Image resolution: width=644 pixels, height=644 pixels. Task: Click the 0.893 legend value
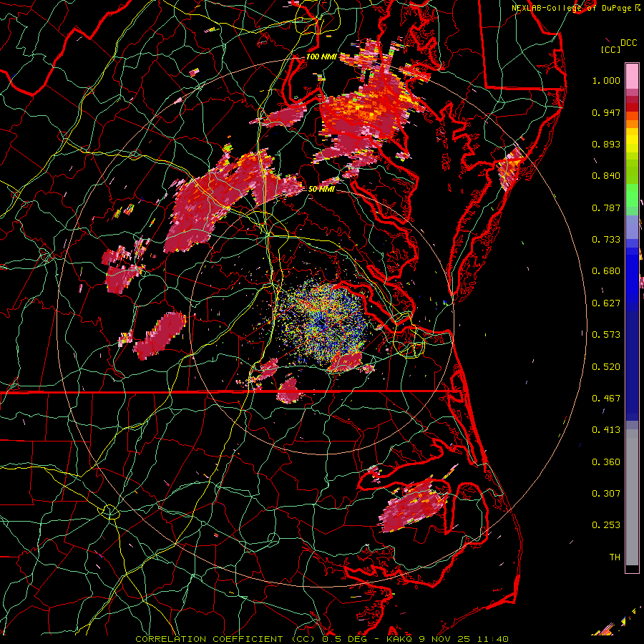point(606,144)
